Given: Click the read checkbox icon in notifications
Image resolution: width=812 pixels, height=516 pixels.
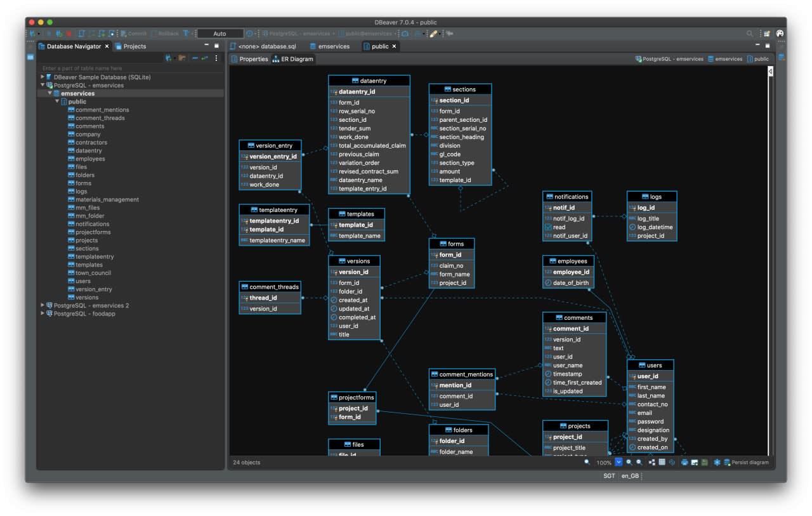Looking at the screenshot, I should 548,227.
